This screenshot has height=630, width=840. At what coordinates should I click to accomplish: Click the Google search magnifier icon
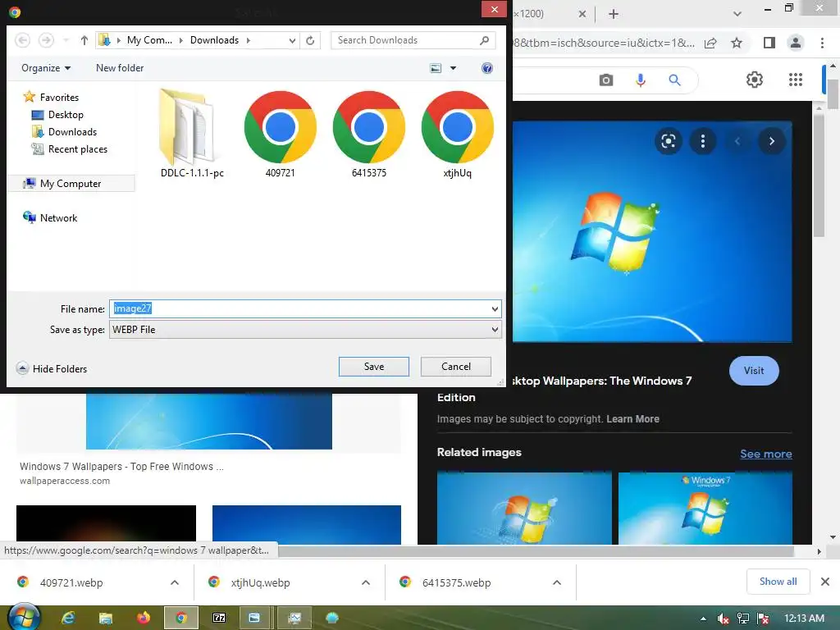[674, 80]
